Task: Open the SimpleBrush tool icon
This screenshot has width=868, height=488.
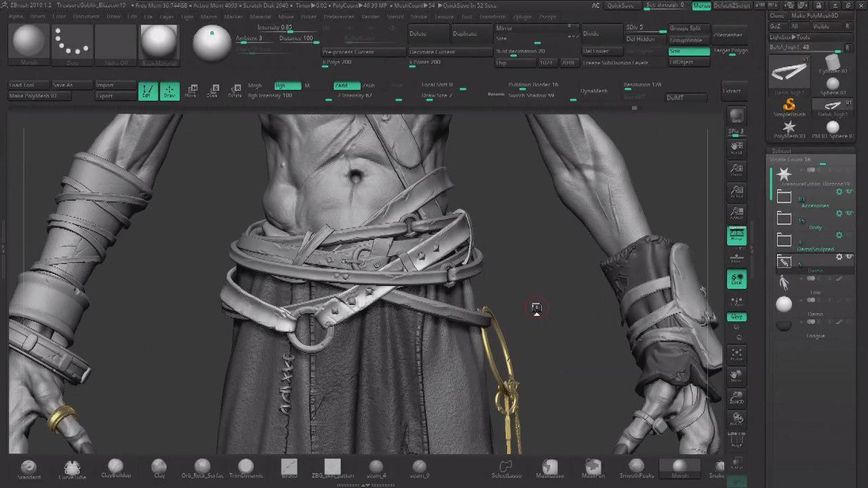Action: 789,107
